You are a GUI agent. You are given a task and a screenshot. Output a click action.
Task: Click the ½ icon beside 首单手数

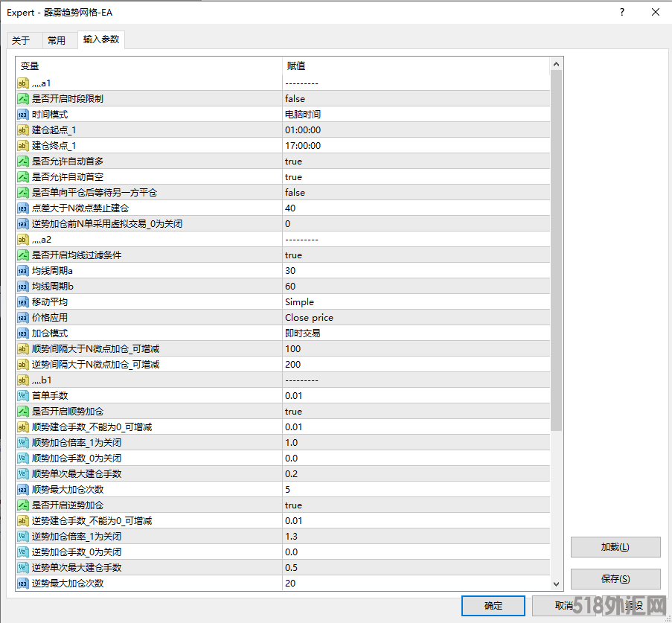coord(22,395)
